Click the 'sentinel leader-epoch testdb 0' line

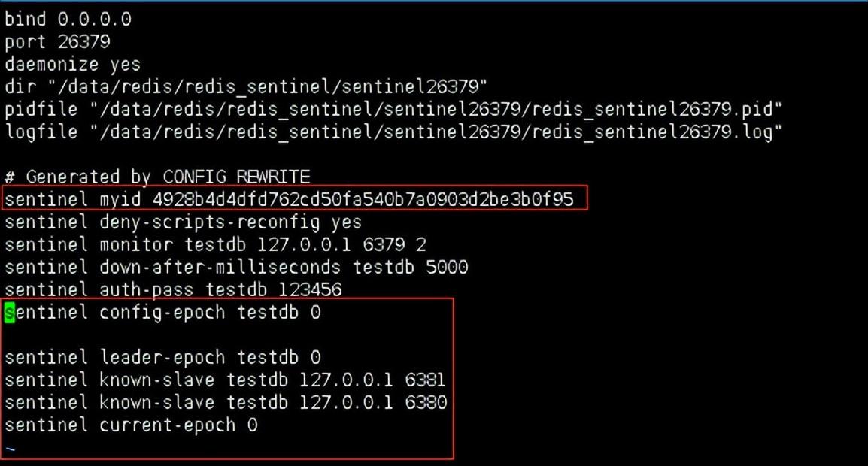162,358
